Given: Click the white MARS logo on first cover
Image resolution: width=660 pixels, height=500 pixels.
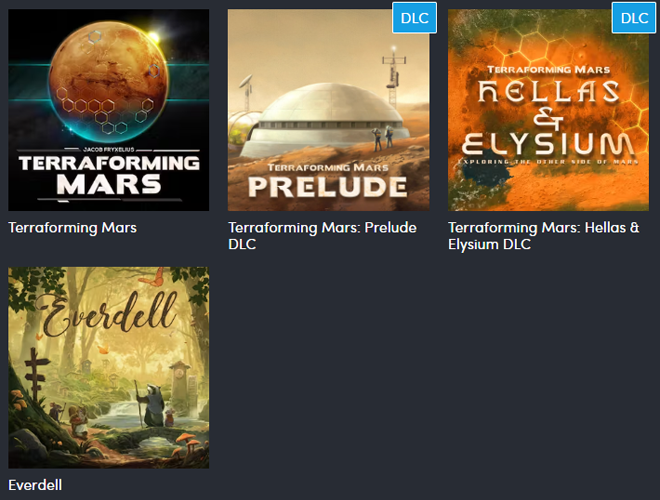Looking at the screenshot, I should pos(109,184).
